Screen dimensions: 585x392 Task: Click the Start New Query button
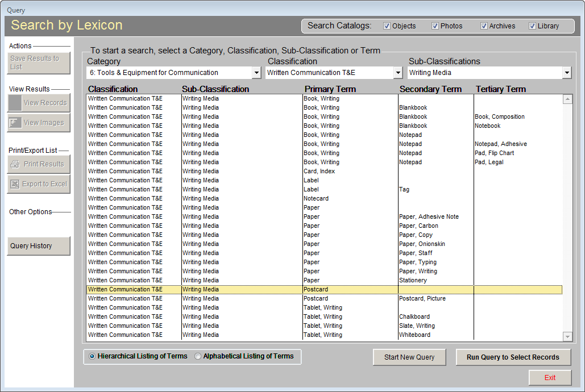[409, 357]
